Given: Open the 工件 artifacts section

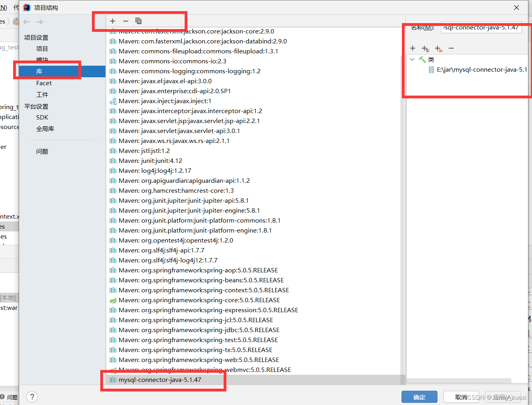Looking at the screenshot, I should click(x=42, y=94).
